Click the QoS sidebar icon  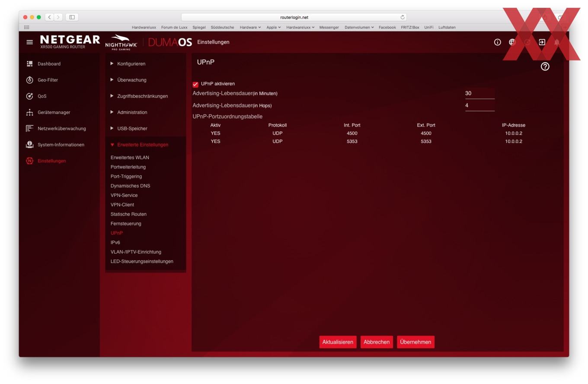tap(29, 96)
